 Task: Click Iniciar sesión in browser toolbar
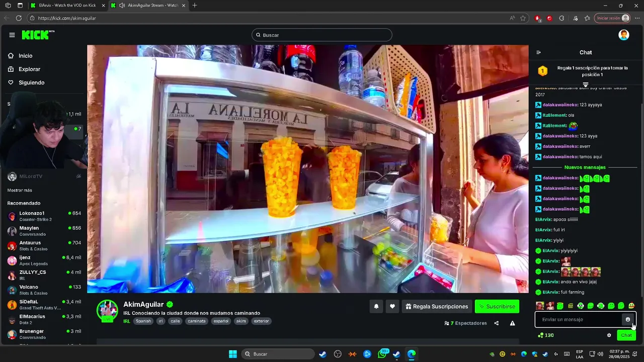(612, 18)
